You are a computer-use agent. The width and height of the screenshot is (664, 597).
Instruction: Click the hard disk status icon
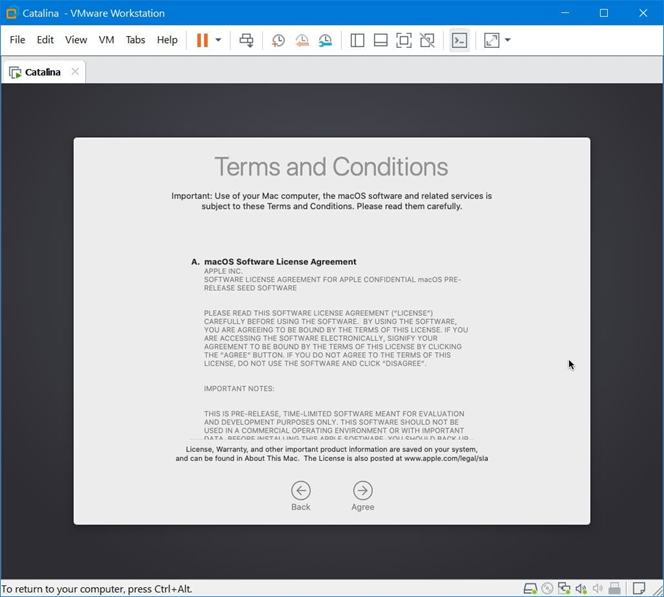pos(530,589)
